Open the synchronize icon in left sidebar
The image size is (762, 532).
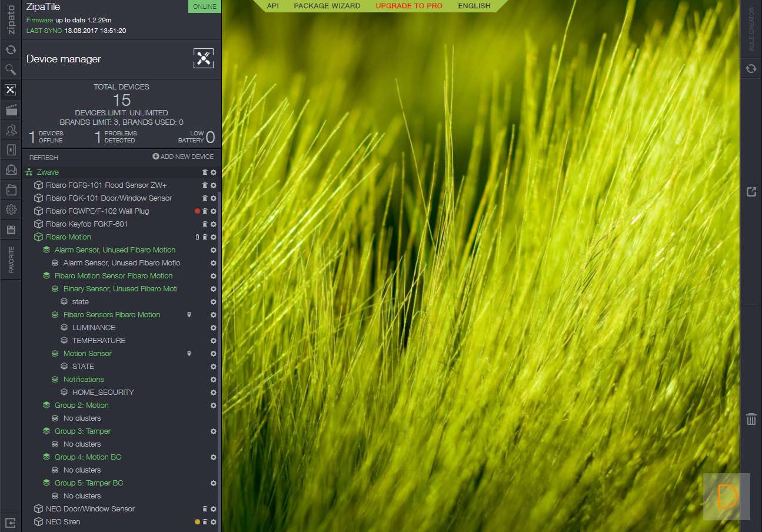pos(11,50)
